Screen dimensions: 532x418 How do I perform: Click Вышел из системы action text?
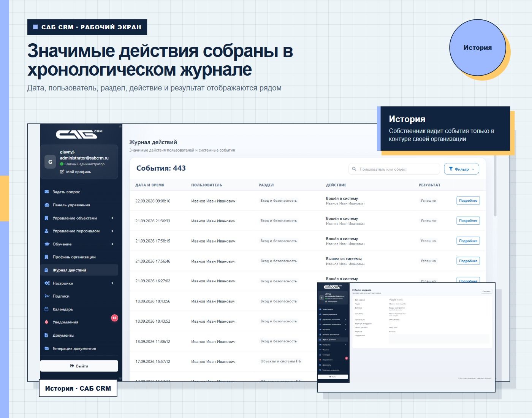click(344, 259)
